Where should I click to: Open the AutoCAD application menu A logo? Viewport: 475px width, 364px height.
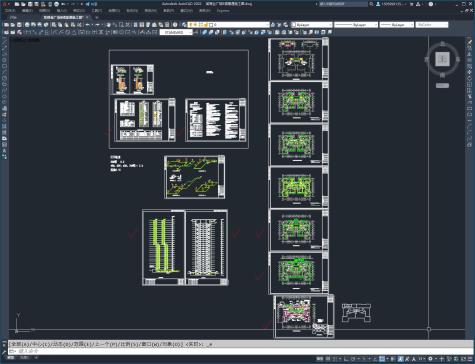tap(4, 4)
